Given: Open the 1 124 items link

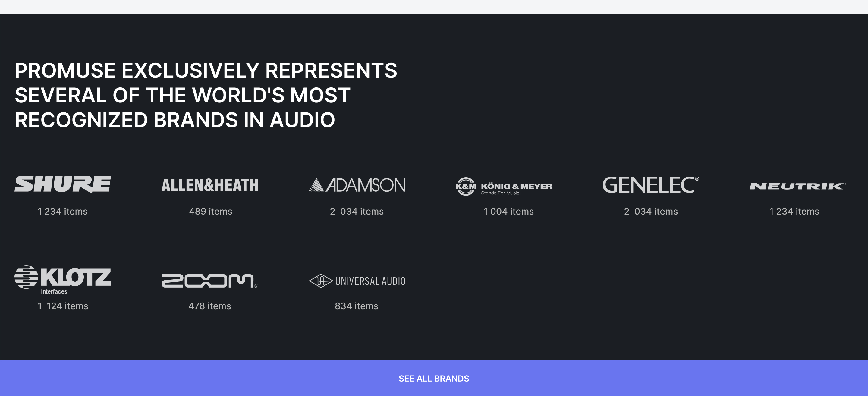Looking at the screenshot, I should [63, 306].
